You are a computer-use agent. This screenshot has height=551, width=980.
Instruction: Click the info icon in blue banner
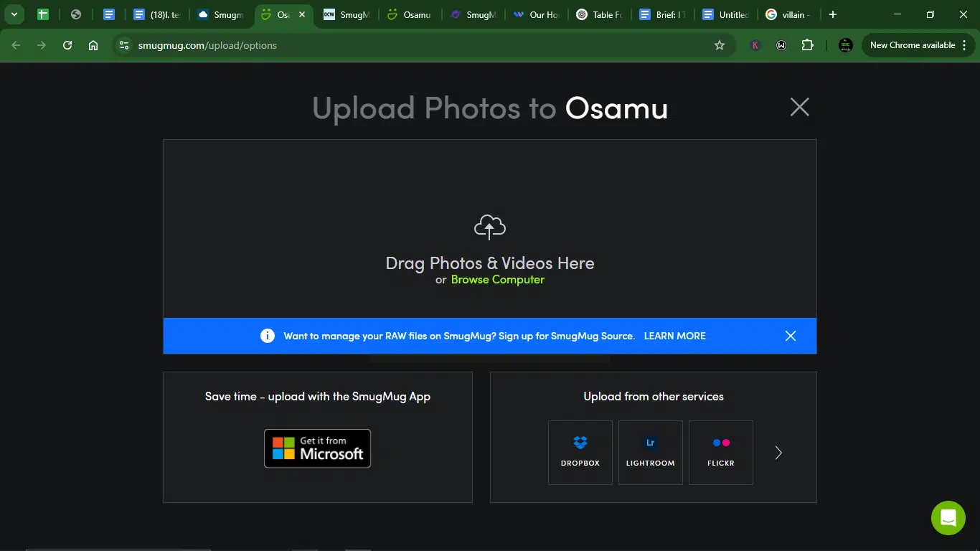(x=268, y=336)
